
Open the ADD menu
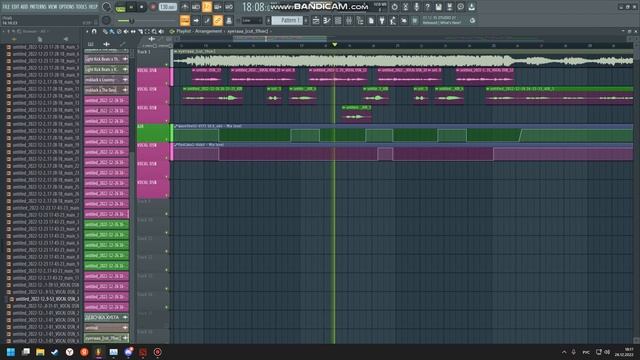[24, 7]
